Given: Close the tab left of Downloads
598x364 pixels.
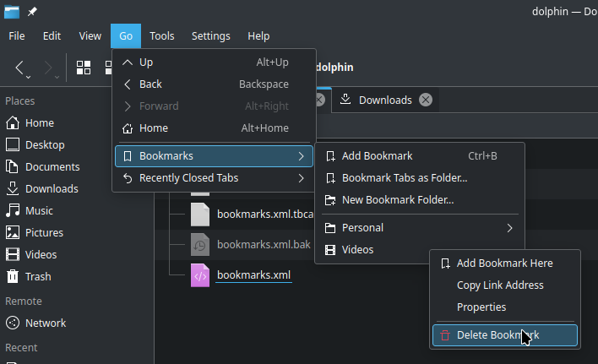Looking at the screenshot, I should tap(320, 100).
